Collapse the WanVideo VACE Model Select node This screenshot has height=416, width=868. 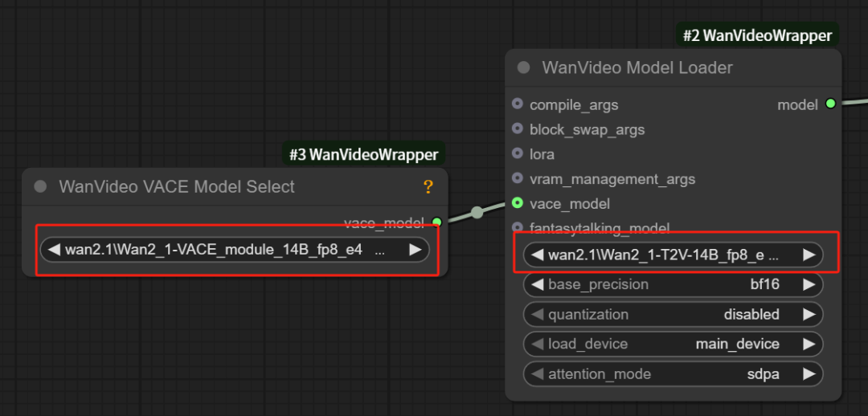40,187
